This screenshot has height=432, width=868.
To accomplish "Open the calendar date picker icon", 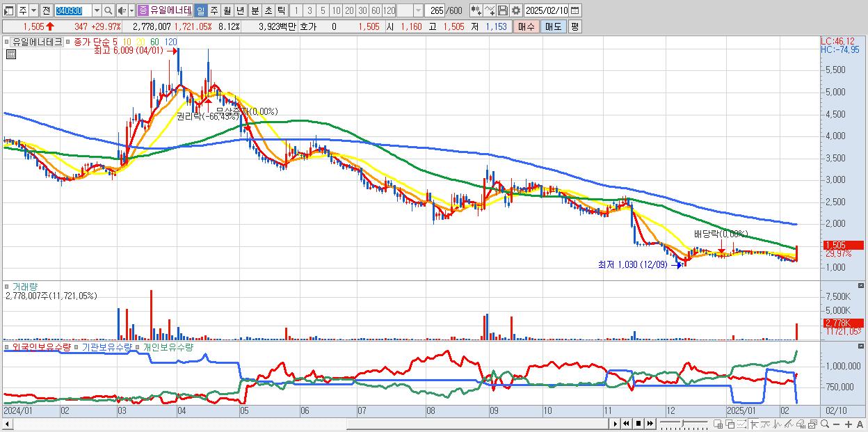I will tap(574, 10).
